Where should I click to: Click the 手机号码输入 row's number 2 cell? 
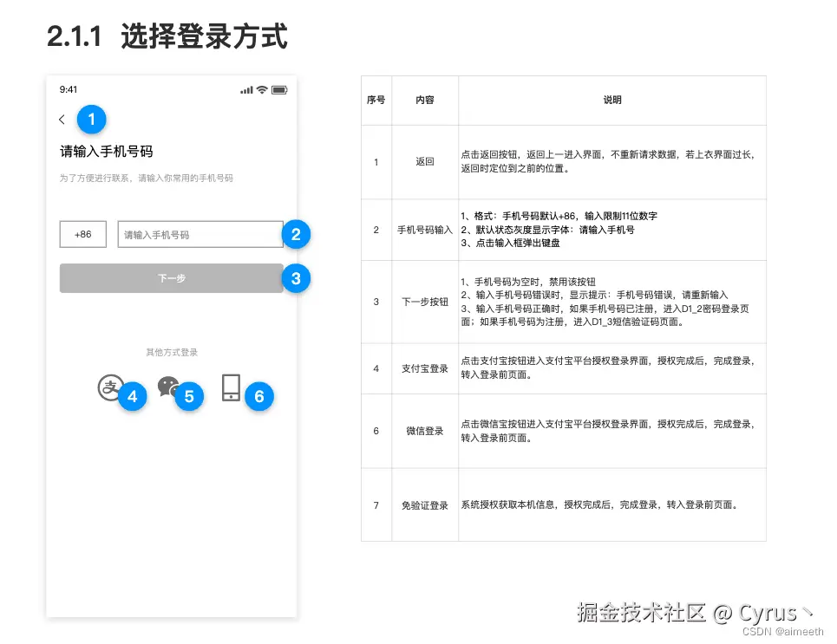click(x=376, y=230)
